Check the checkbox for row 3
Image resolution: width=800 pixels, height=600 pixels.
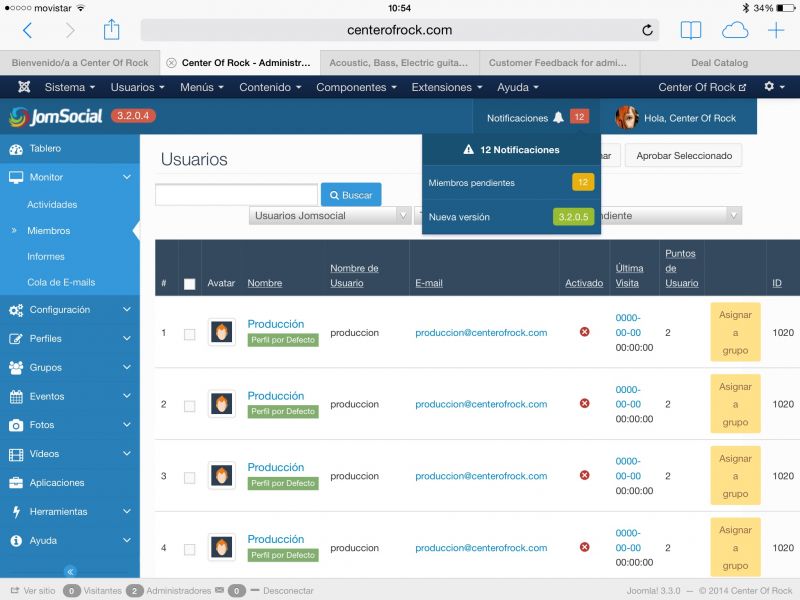[189, 478]
